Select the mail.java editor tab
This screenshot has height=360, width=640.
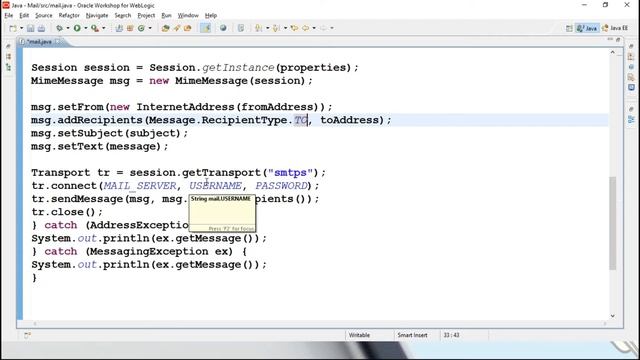tap(39, 42)
